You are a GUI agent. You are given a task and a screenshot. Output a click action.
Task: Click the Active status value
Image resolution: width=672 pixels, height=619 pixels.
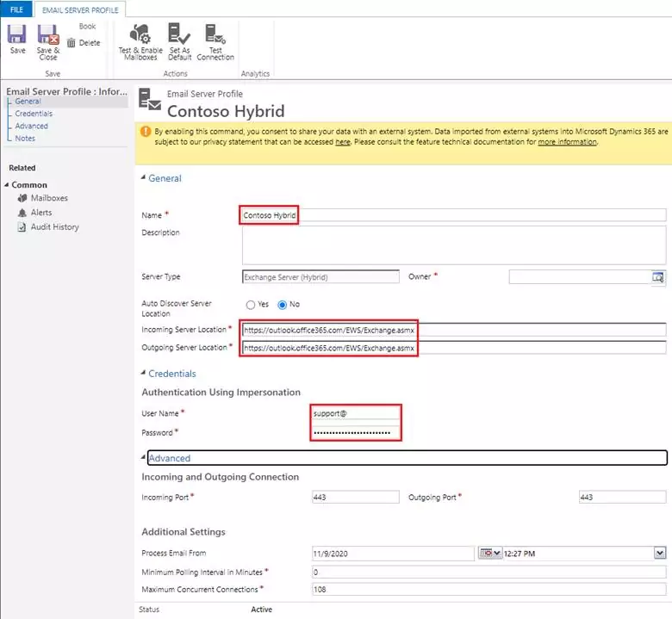coord(261,610)
